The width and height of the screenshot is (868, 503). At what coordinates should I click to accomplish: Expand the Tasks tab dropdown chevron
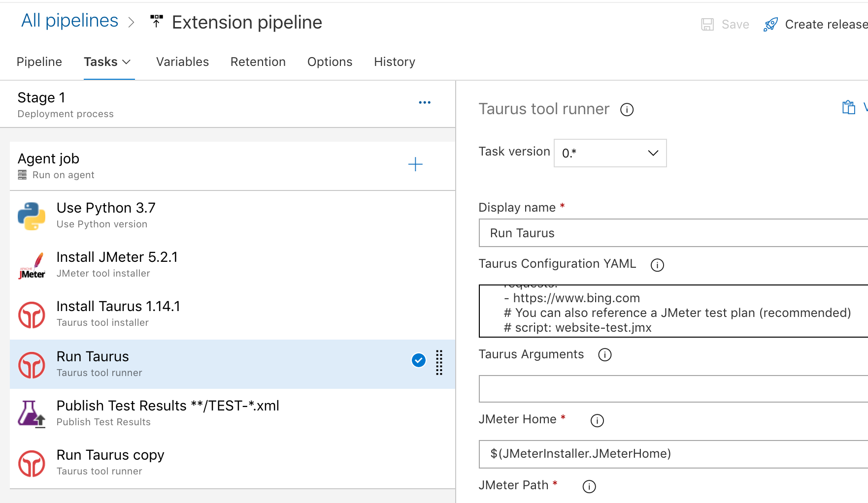point(127,62)
